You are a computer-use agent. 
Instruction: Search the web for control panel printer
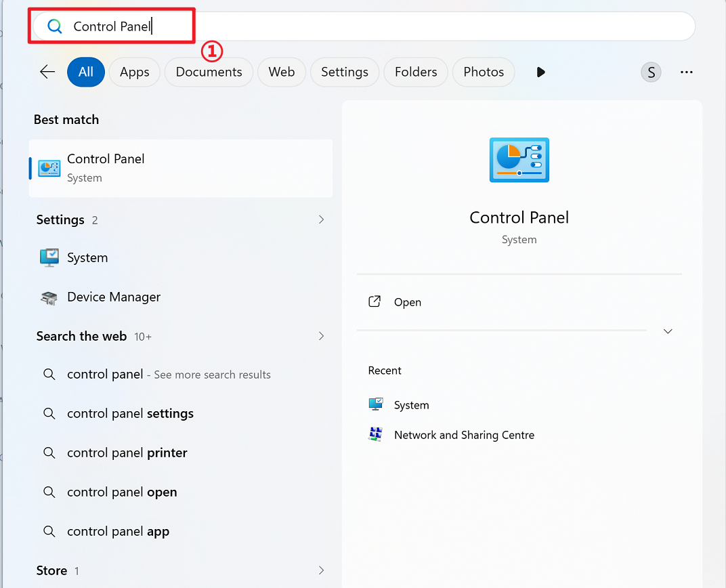click(x=127, y=453)
